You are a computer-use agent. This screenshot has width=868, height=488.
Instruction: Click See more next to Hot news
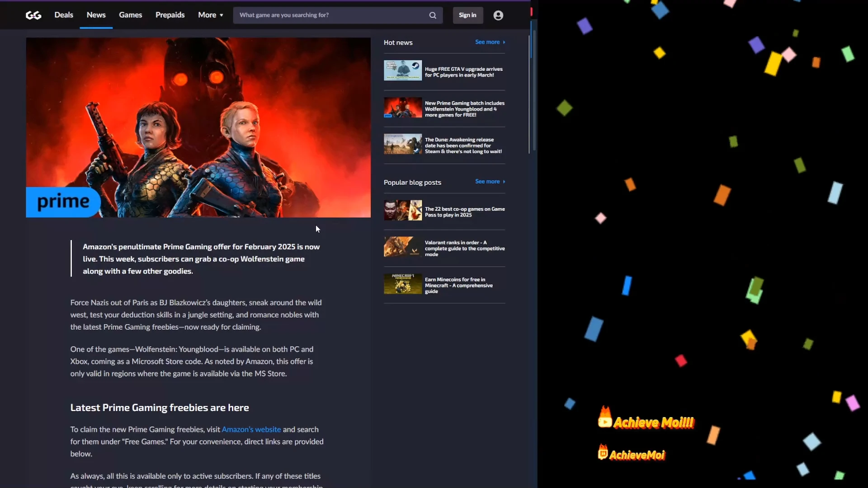pos(490,42)
